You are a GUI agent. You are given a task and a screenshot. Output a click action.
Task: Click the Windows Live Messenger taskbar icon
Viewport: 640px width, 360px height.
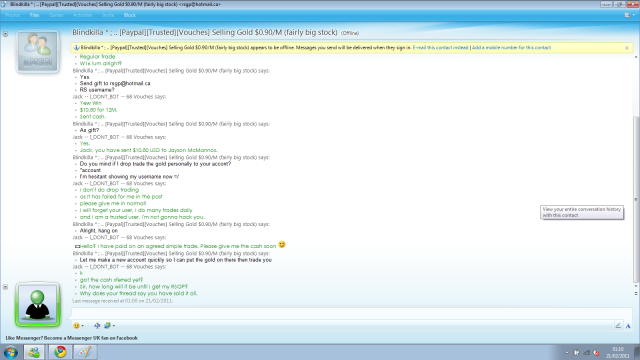click(x=34, y=352)
